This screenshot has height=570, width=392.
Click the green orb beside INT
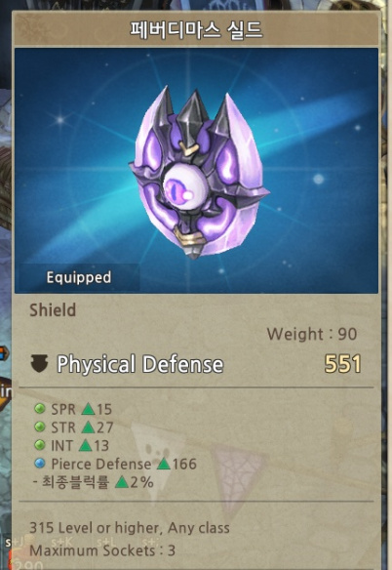click(x=40, y=445)
